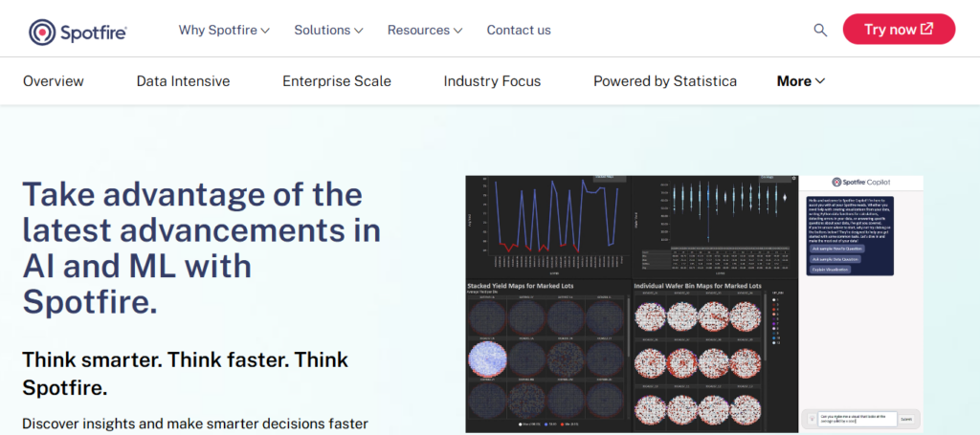Image resolution: width=980 pixels, height=435 pixels.
Task: Select the Data Intensive tab
Action: pos(183,81)
